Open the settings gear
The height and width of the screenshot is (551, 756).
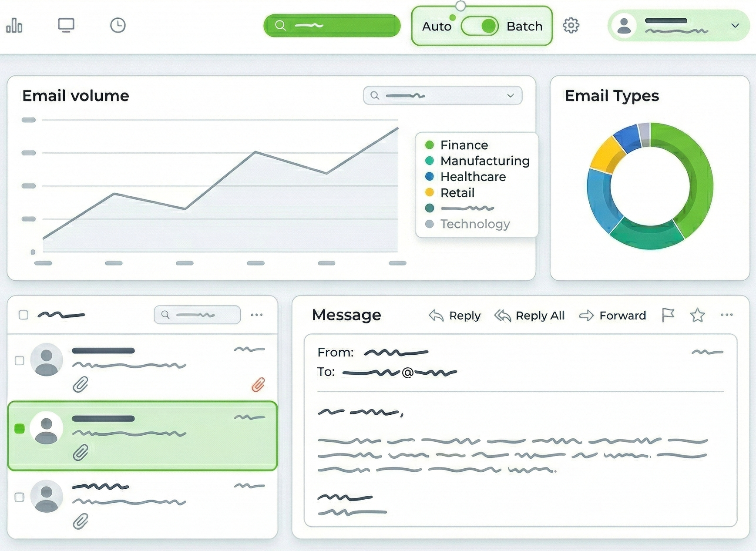pyautogui.click(x=571, y=26)
